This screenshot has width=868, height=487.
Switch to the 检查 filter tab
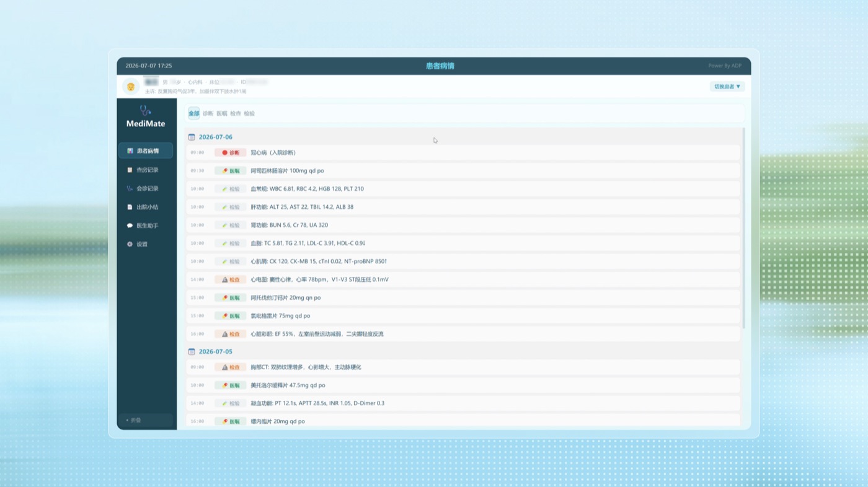[236, 113]
